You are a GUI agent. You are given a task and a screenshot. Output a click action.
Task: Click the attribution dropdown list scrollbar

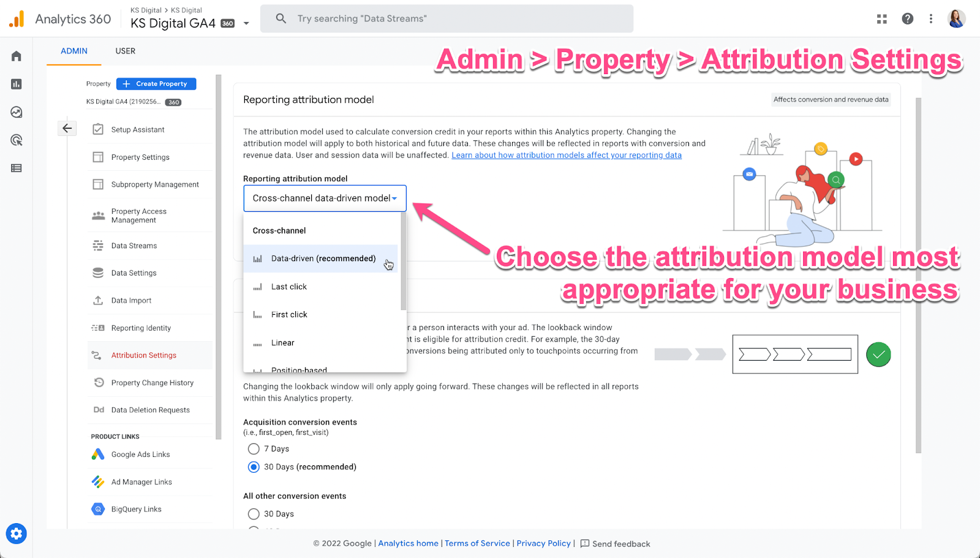coord(403,262)
